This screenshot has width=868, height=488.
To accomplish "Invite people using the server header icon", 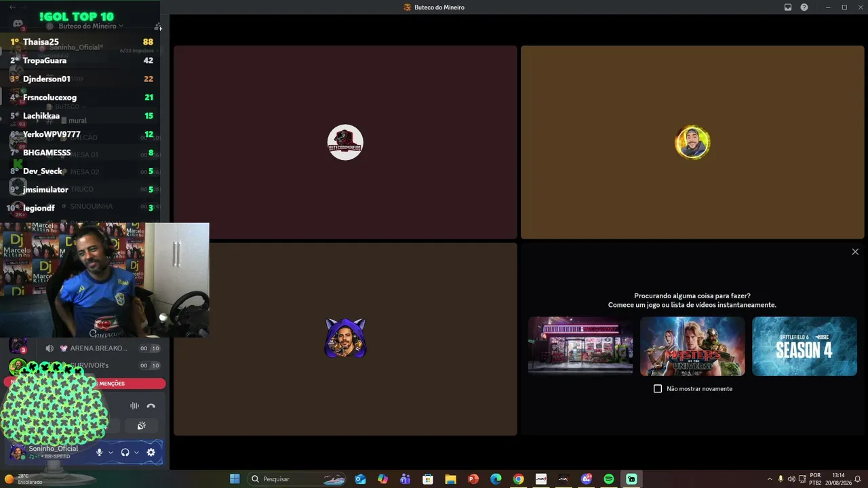I will (x=158, y=27).
